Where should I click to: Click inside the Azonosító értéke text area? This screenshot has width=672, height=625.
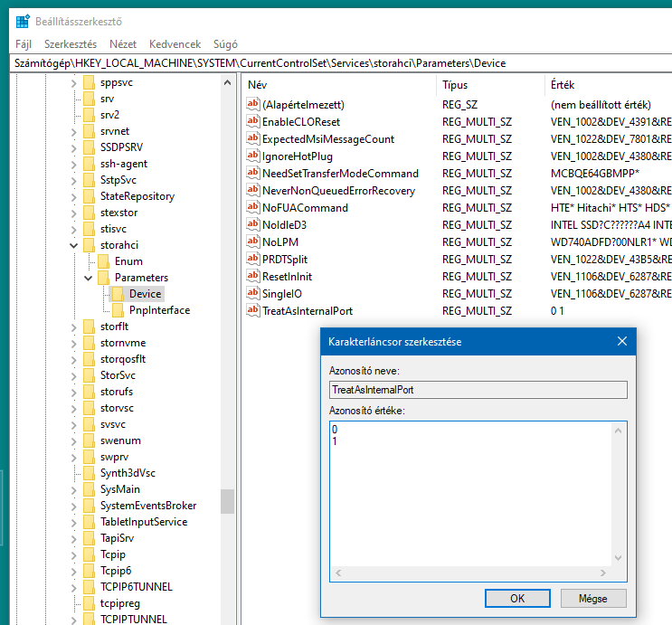click(470, 494)
